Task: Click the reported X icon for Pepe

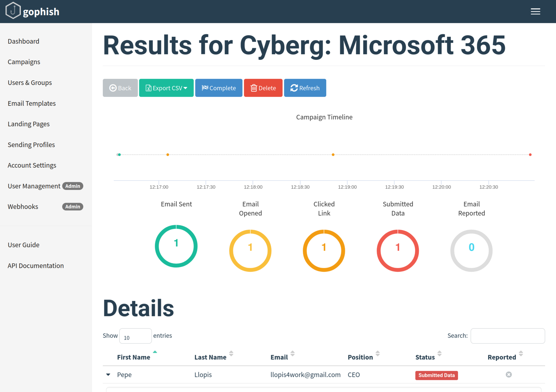Action: click(x=509, y=374)
